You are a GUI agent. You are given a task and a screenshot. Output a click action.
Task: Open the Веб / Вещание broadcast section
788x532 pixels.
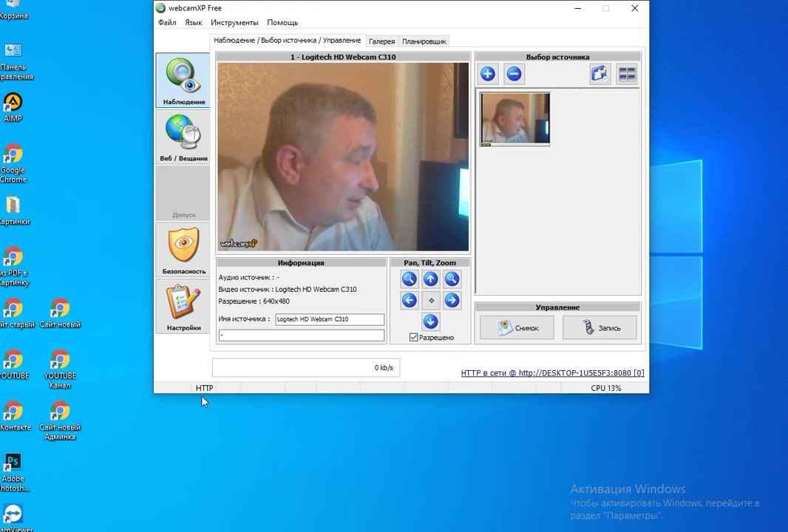pyautogui.click(x=183, y=137)
